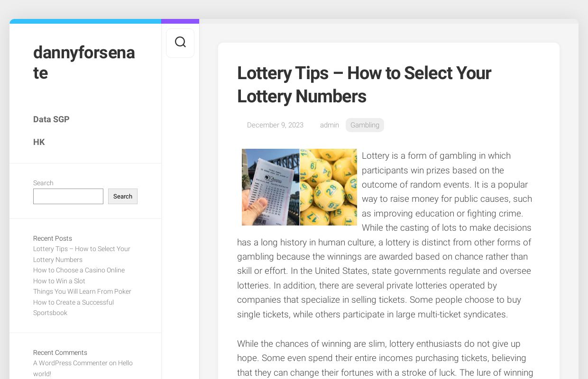Click the article title heading
588x379 pixels.
(x=364, y=85)
